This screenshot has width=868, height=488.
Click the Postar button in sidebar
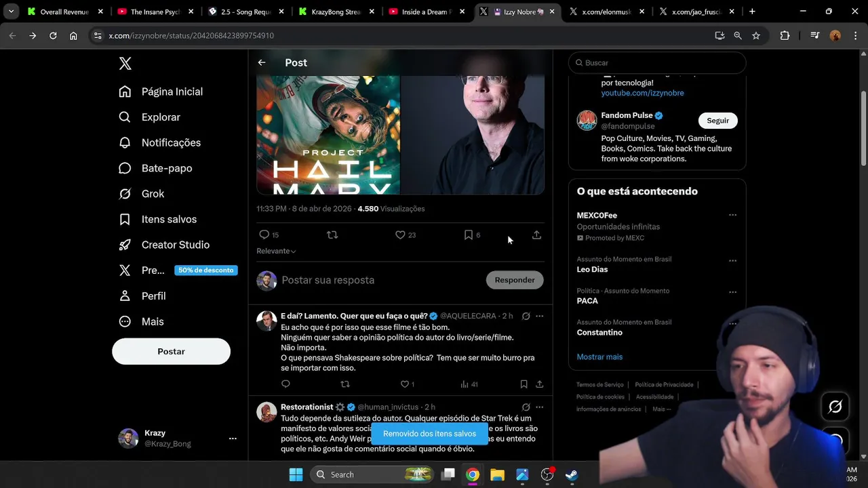pyautogui.click(x=171, y=352)
